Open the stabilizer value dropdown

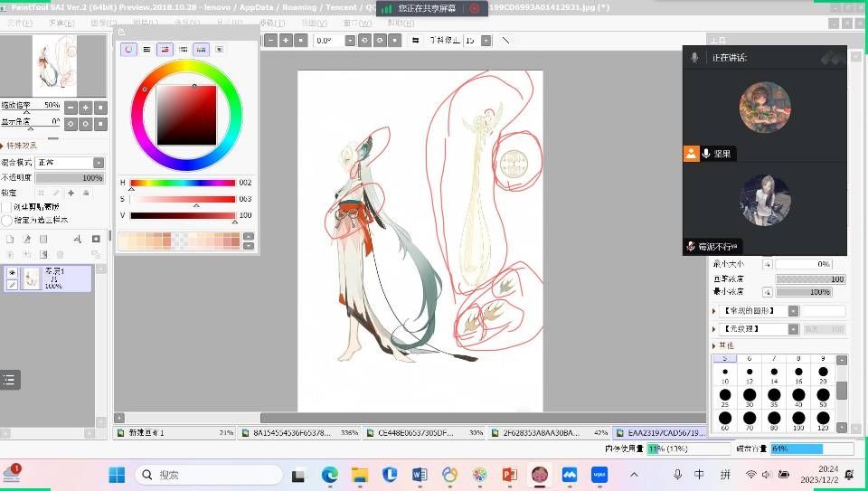coord(486,40)
